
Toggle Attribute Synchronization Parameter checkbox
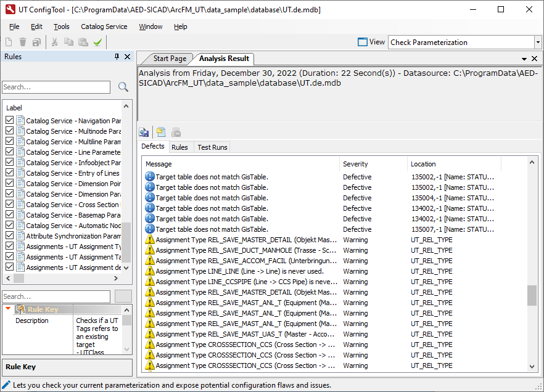tap(10, 235)
